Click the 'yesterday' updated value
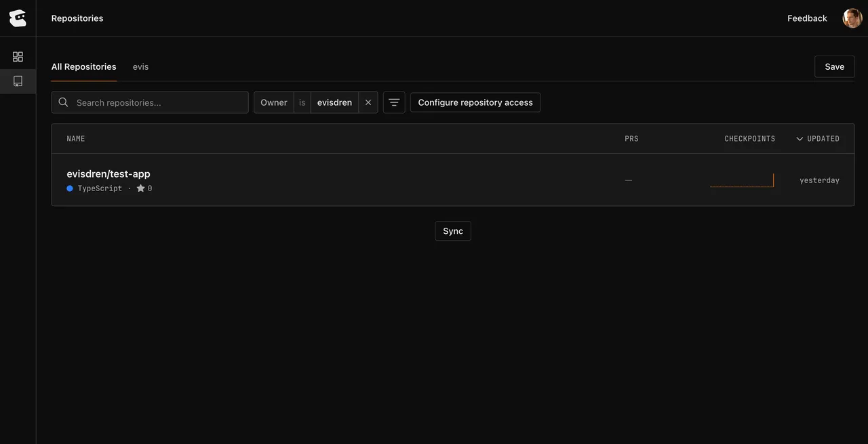Screen dimensions: 868x444 [x=820, y=180]
